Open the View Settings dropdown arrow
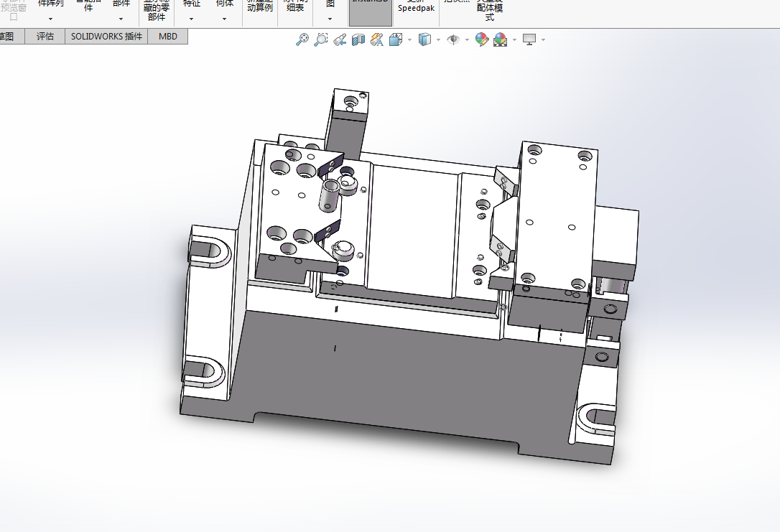The width and height of the screenshot is (780, 532). point(543,39)
